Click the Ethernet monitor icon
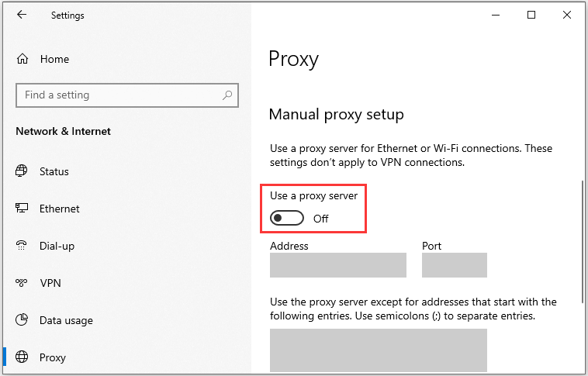Screen dimensions: 588x376 [x=22, y=208]
